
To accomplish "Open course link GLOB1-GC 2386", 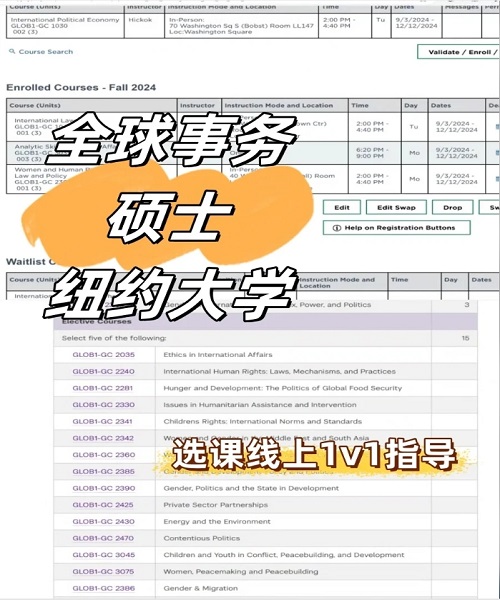I will pyautogui.click(x=104, y=588).
